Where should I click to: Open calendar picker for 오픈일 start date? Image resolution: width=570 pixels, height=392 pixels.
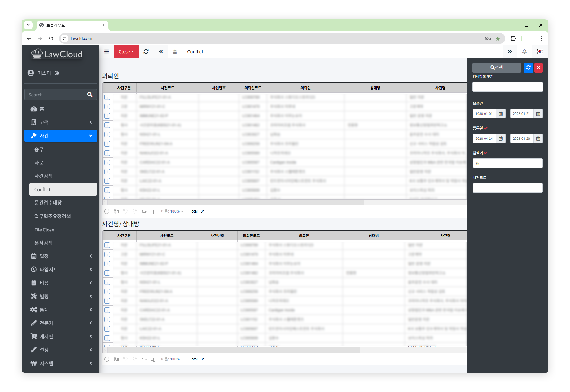point(501,114)
